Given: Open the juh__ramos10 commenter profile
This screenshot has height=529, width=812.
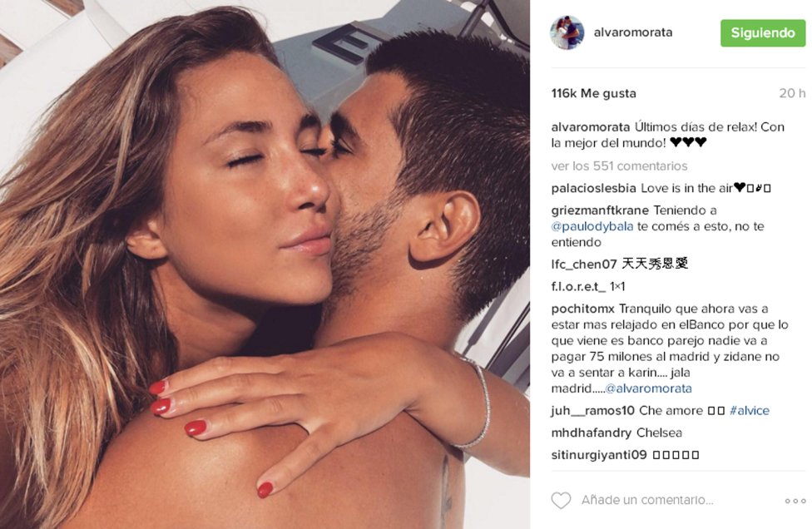Looking at the screenshot, I should [592, 410].
